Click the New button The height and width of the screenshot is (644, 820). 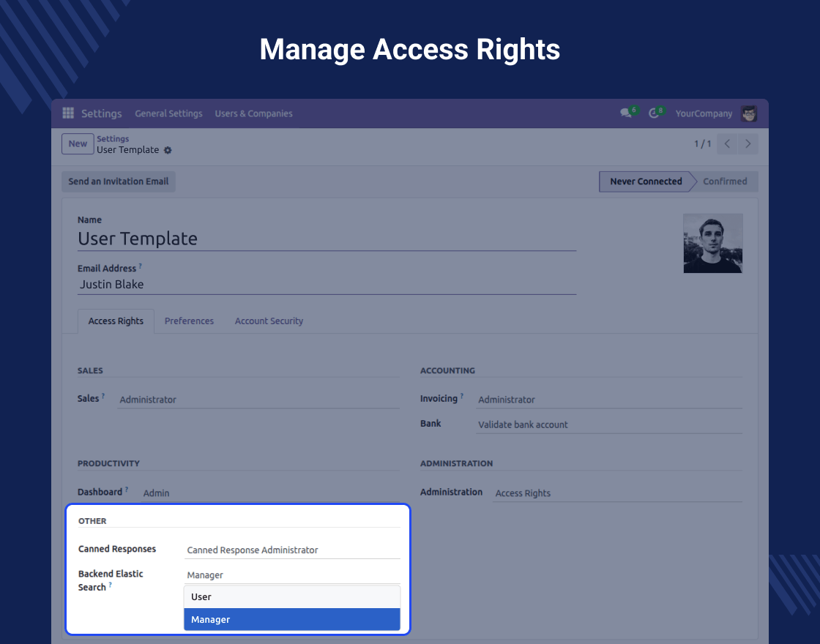78,144
